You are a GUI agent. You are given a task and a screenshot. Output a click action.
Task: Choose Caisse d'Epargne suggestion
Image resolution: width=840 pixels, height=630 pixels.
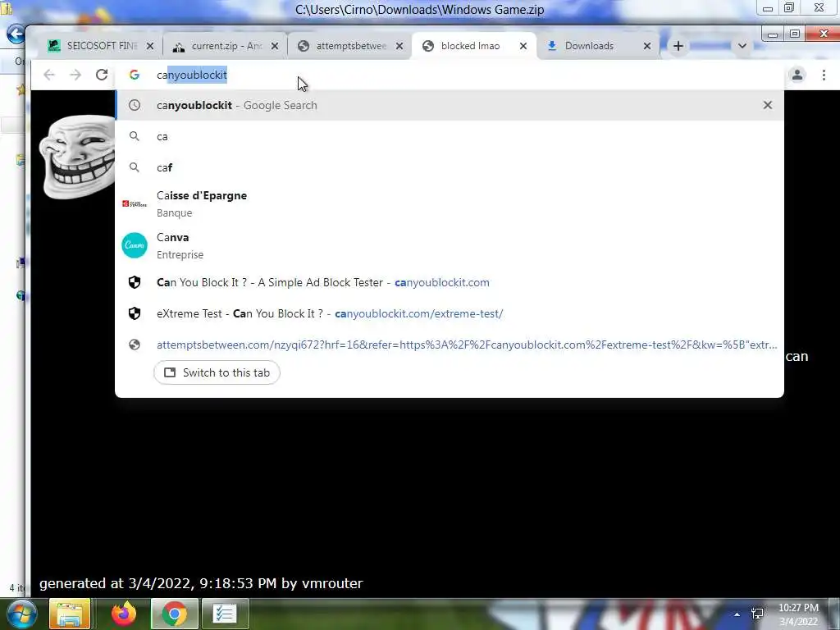click(x=450, y=203)
